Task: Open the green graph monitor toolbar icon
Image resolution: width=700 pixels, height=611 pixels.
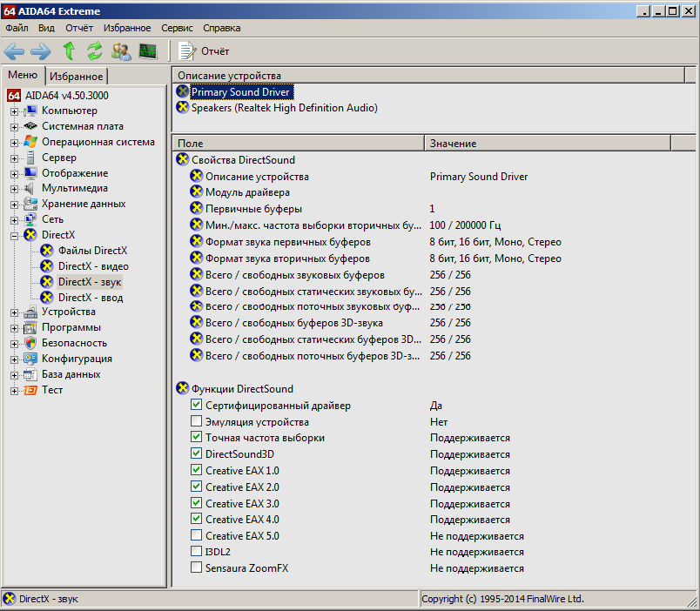Action: pyautogui.click(x=147, y=51)
